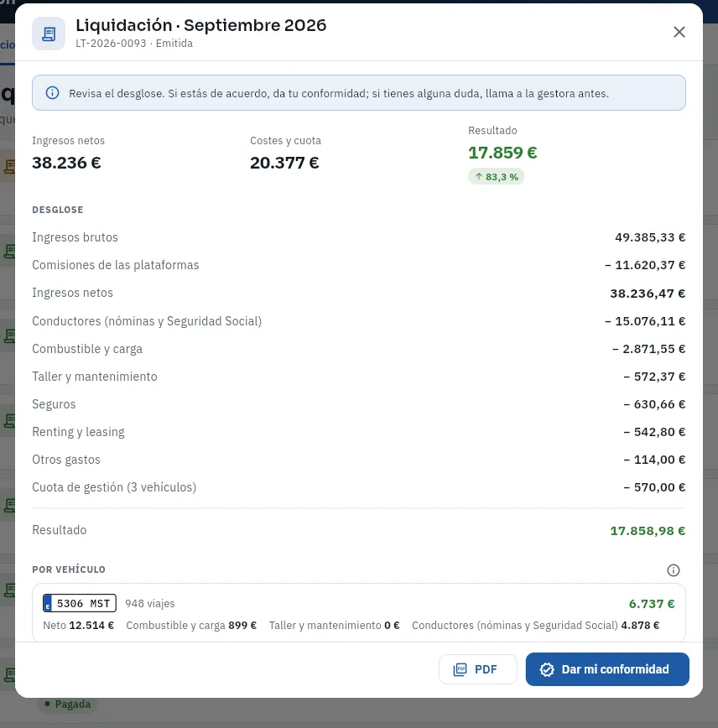718x728 pixels.
Task: Click the Pagada status badge behind dialog
Action: 67,705
